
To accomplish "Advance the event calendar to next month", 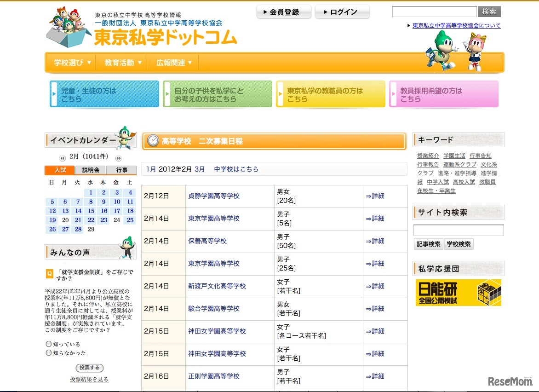I will [118, 157].
